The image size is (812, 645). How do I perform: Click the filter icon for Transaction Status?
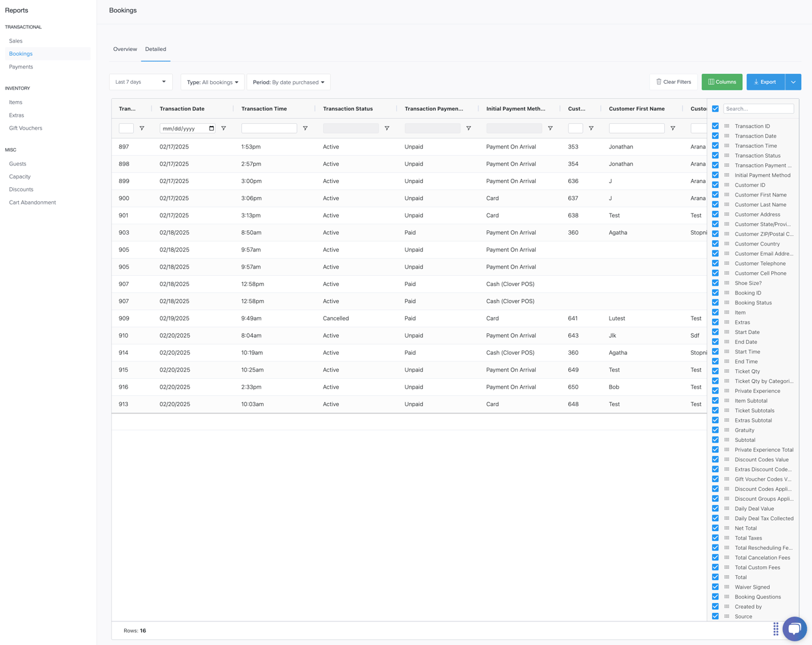[x=387, y=128]
